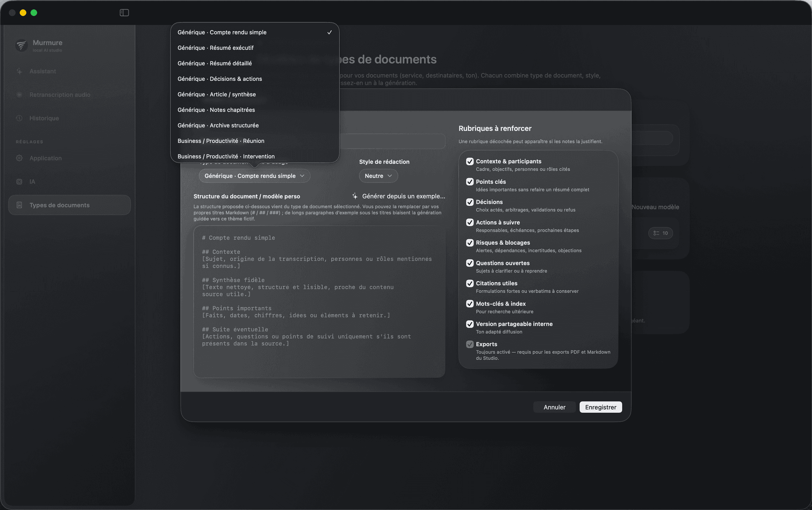Choose 'Générique · Archive structurée'

point(255,126)
